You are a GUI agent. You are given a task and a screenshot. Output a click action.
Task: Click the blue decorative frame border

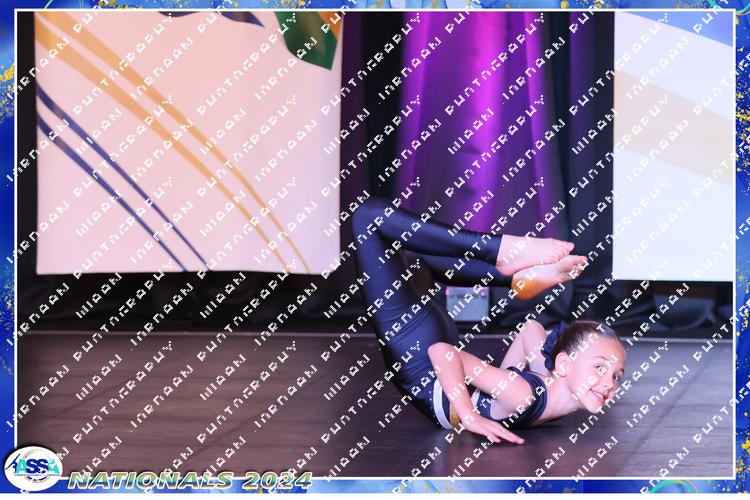coord(8,250)
